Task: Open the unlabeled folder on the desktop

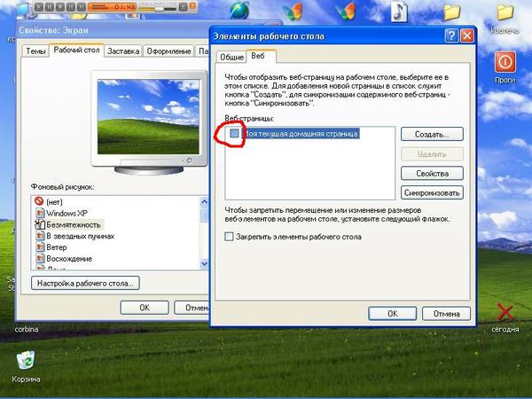Action: pyautogui.click(x=452, y=12)
